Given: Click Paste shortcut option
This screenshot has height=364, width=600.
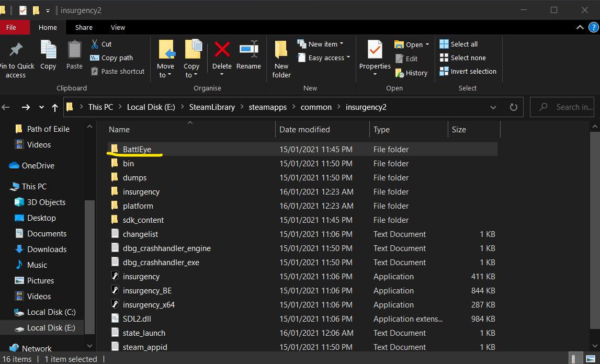Looking at the screenshot, I should (x=118, y=72).
